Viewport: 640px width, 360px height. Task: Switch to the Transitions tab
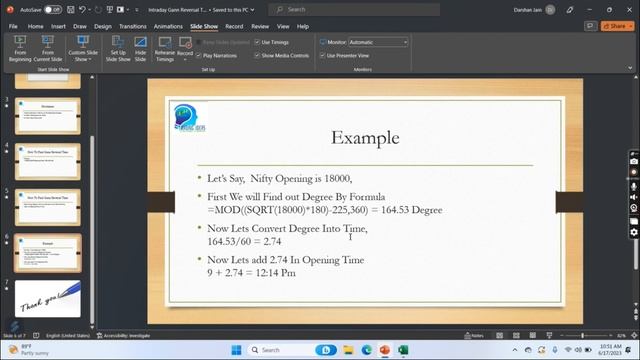pyautogui.click(x=133, y=27)
